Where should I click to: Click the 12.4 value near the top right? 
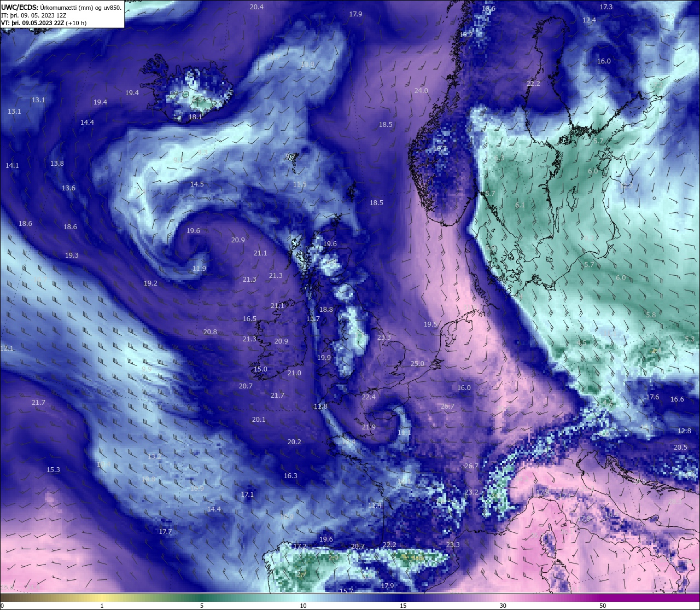[589, 20]
